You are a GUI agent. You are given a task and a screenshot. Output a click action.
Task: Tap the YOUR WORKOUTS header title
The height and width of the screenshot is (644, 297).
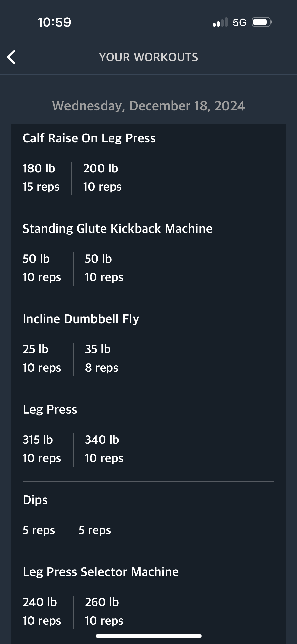pyautogui.click(x=149, y=57)
